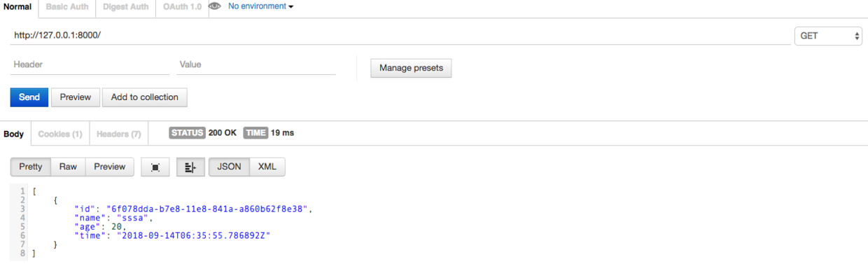Image resolution: width=868 pixels, height=280 pixels.
Task: Click the Header name input field
Action: pyautogui.click(x=90, y=64)
